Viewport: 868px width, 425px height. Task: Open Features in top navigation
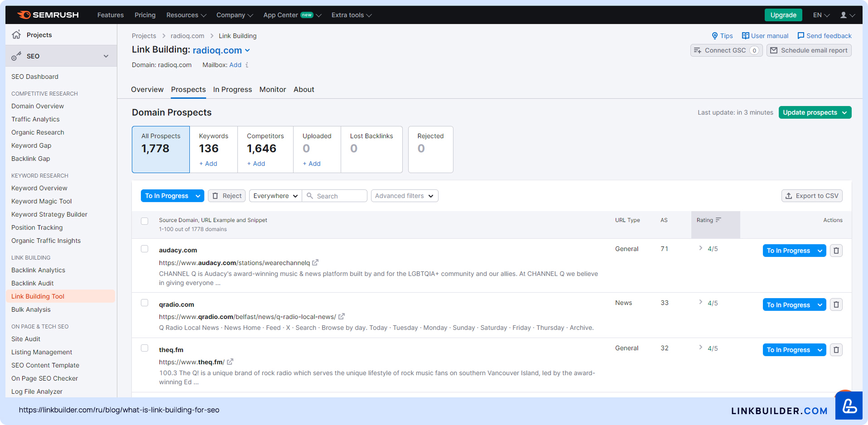(x=111, y=15)
